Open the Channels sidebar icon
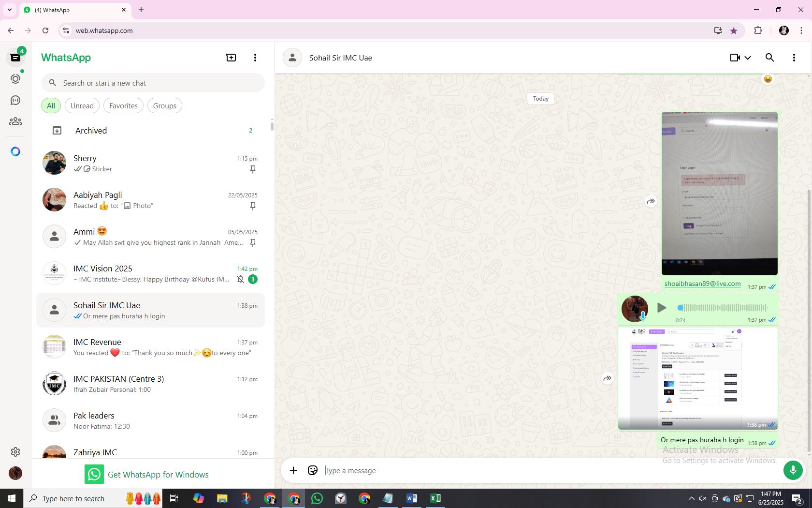The height and width of the screenshot is (508, 812). tap(15, 100)
